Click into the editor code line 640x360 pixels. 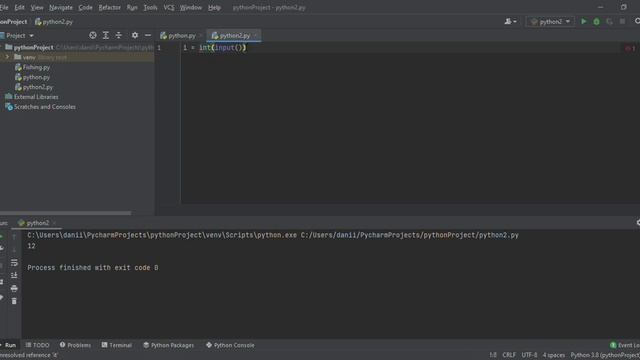(215, 48)
